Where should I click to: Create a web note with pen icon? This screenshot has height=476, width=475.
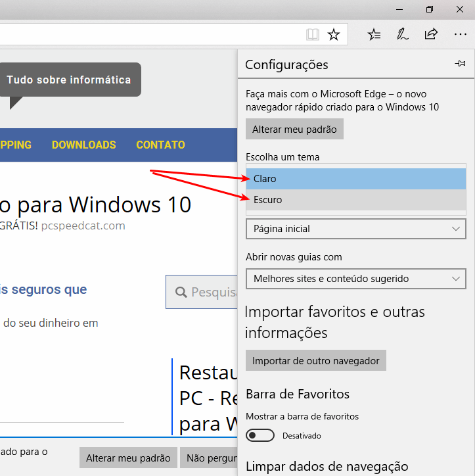[x=403, y=34]
